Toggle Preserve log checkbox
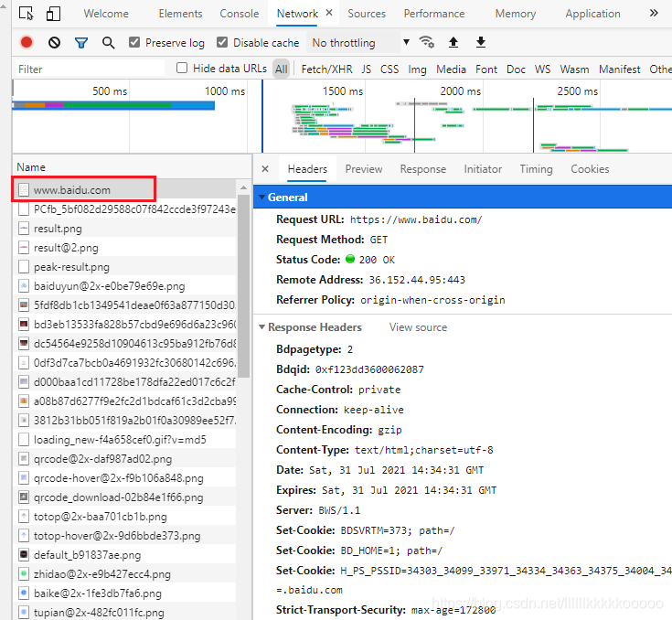 point(134,42)
